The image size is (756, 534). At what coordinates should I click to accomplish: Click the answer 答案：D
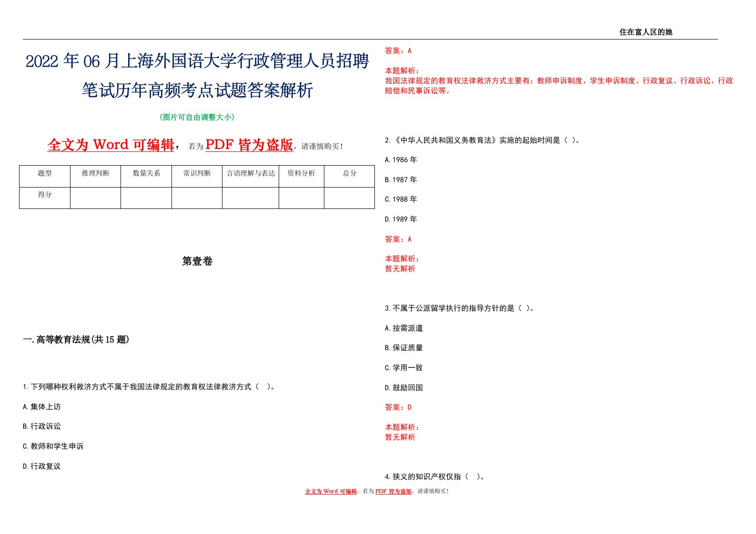coord(398,407)
